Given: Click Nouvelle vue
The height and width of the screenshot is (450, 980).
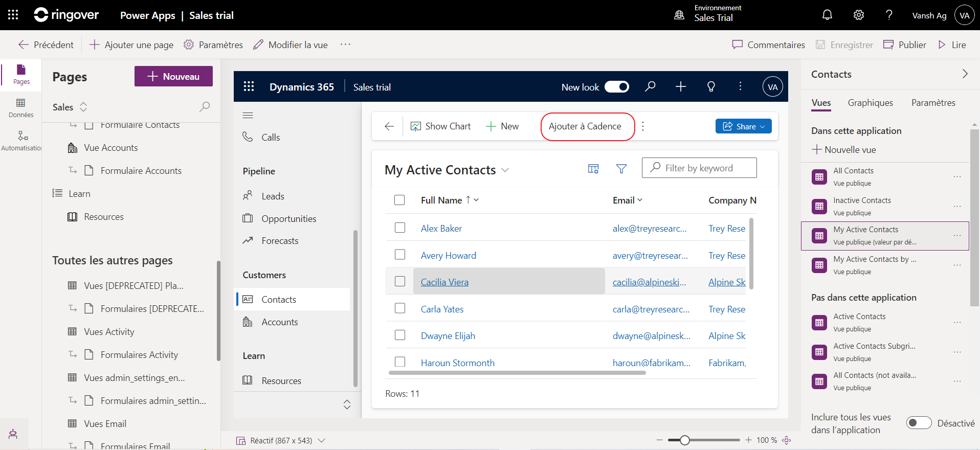Looking at the screenshot, I should point(844,149).
